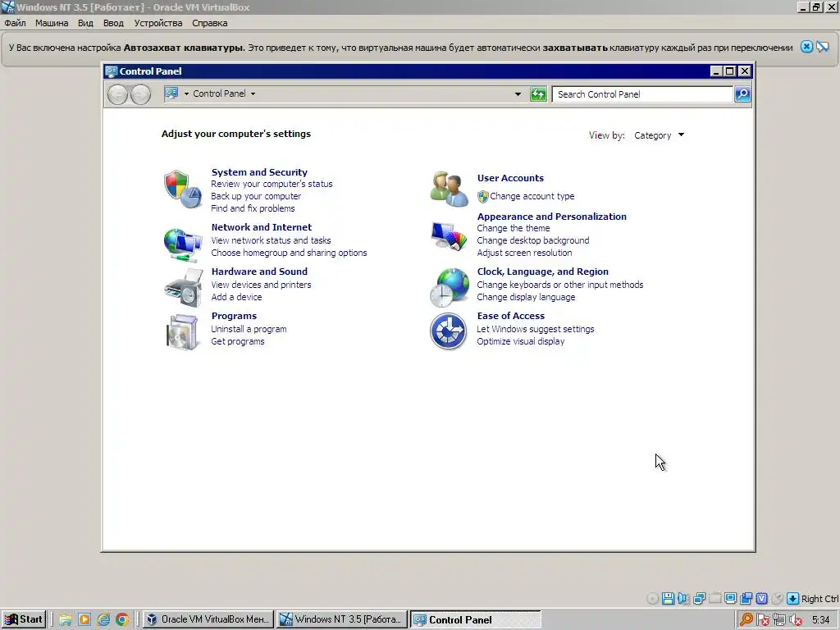The image size is (840, 630).
Task: Open Internet Explorer from quick launch
Action: point(103,619)
